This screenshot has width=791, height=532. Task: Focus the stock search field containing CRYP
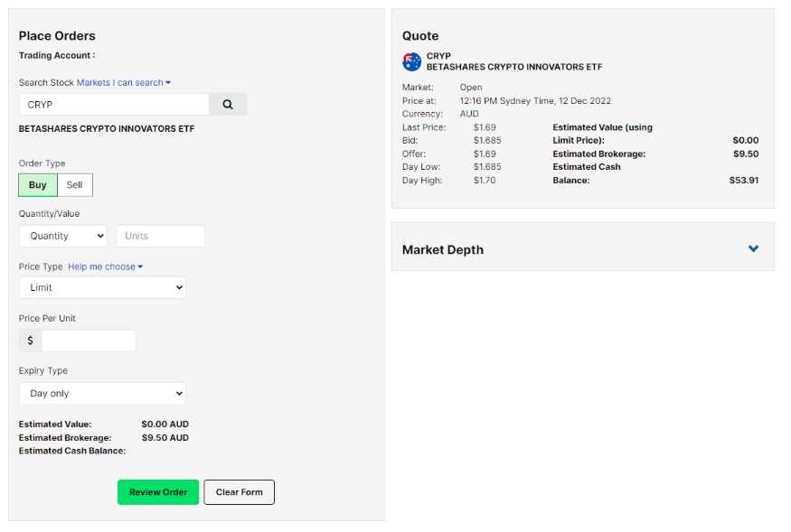(x=114, y=105)
